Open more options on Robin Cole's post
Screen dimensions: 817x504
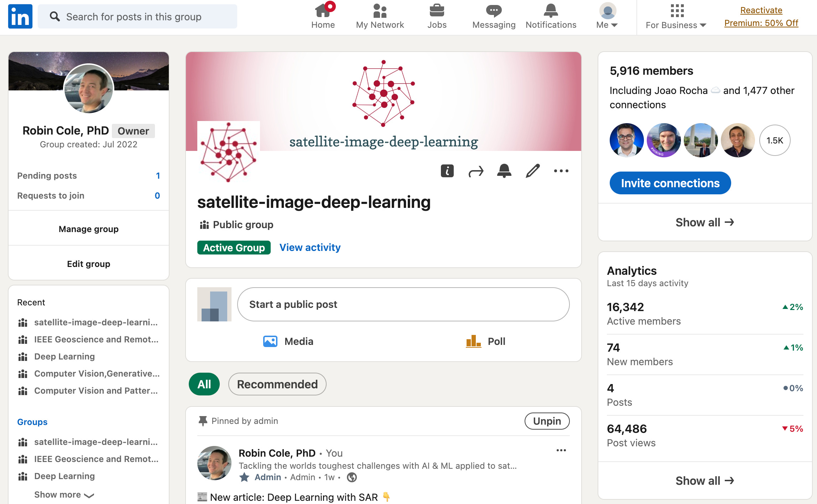coord(561,450)
